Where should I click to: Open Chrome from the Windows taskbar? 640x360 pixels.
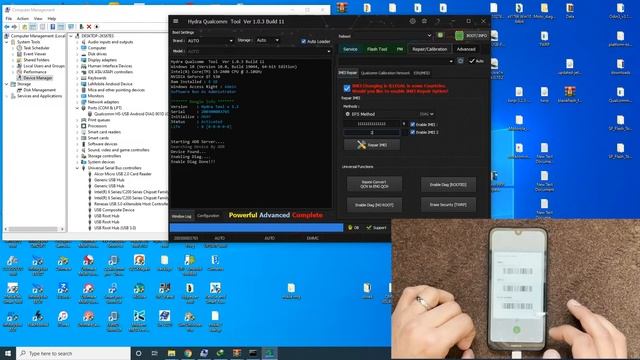188,353
